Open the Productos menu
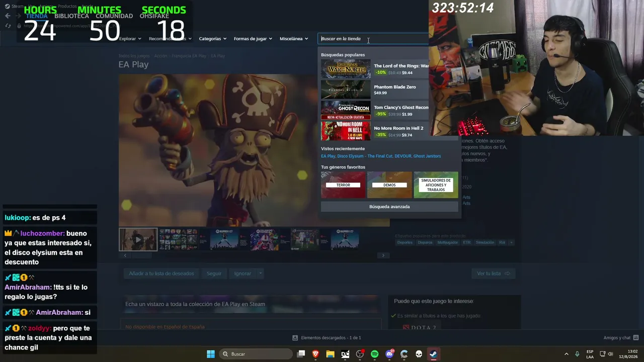644x362 pixels. tap(67, 7)
